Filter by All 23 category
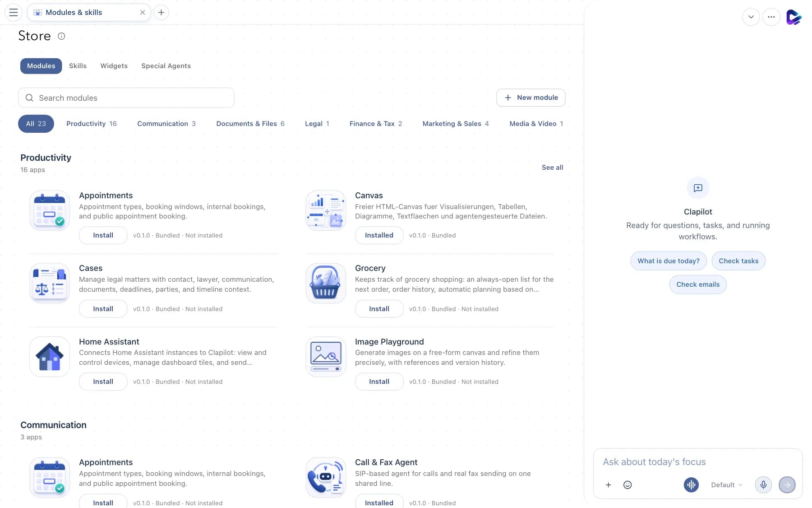 coord(36,124)
